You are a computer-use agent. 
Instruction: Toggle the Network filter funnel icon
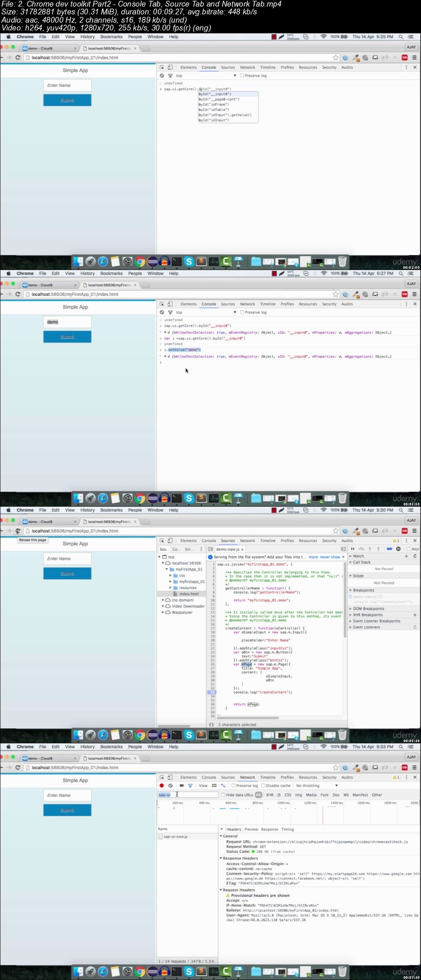tap(190, 786)
